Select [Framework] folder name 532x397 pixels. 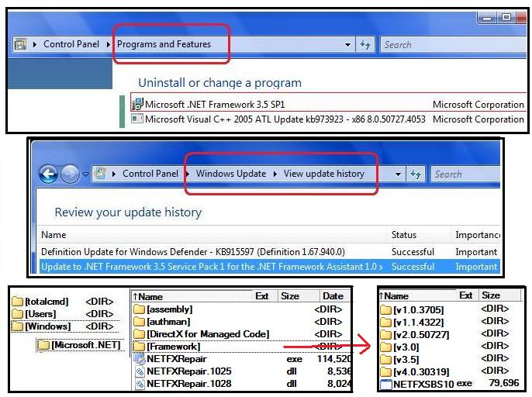pos(174,347)
